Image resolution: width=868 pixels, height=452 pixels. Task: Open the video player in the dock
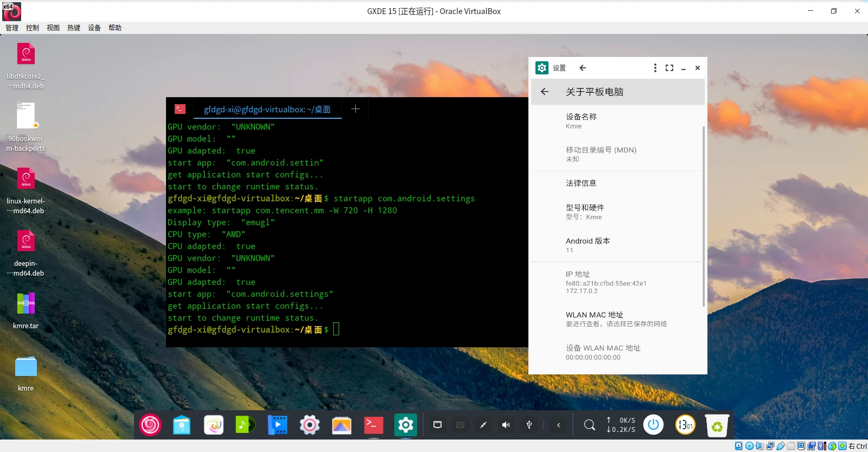pos(277,425)
